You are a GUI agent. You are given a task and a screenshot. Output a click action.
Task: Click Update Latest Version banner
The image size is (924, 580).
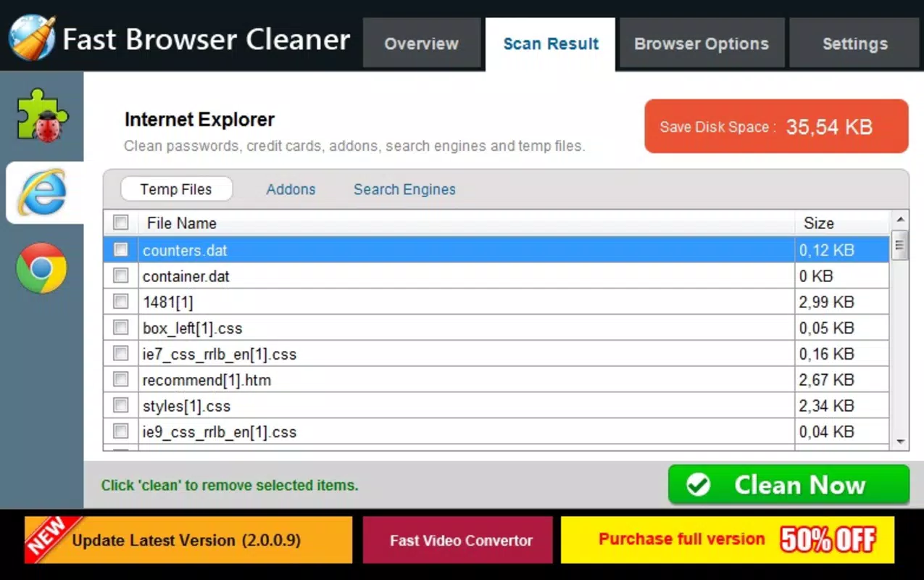(x=188, y=540)
